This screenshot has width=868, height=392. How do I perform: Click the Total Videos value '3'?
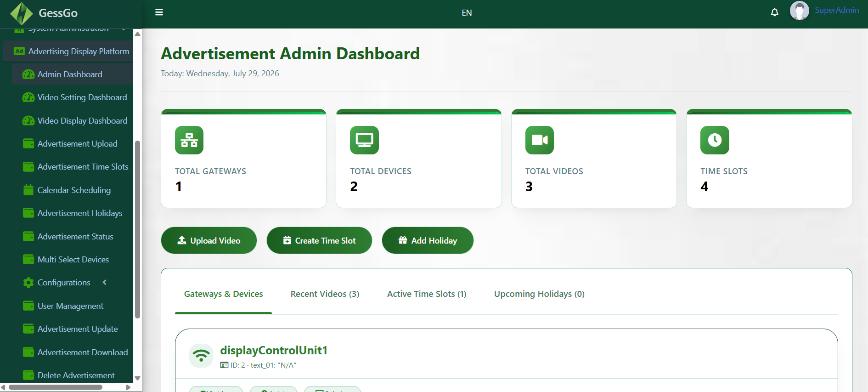coord(529,187)
